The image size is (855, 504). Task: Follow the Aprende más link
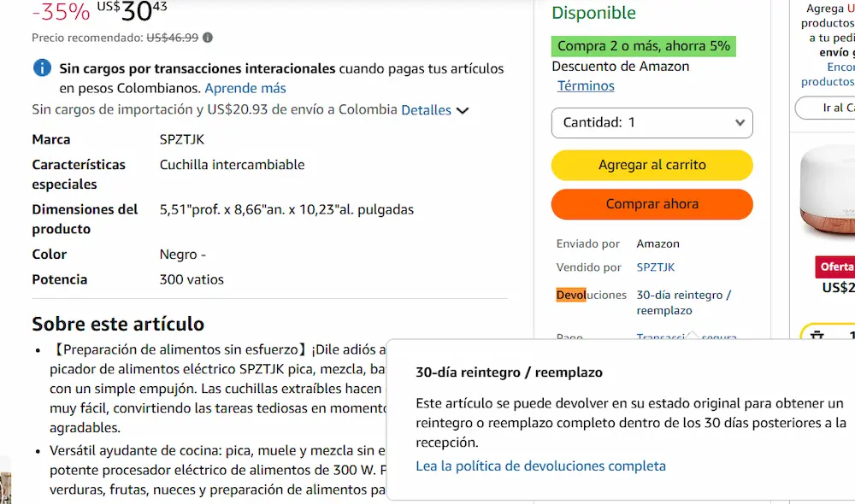pyautogui.click(x=245, y=88)
